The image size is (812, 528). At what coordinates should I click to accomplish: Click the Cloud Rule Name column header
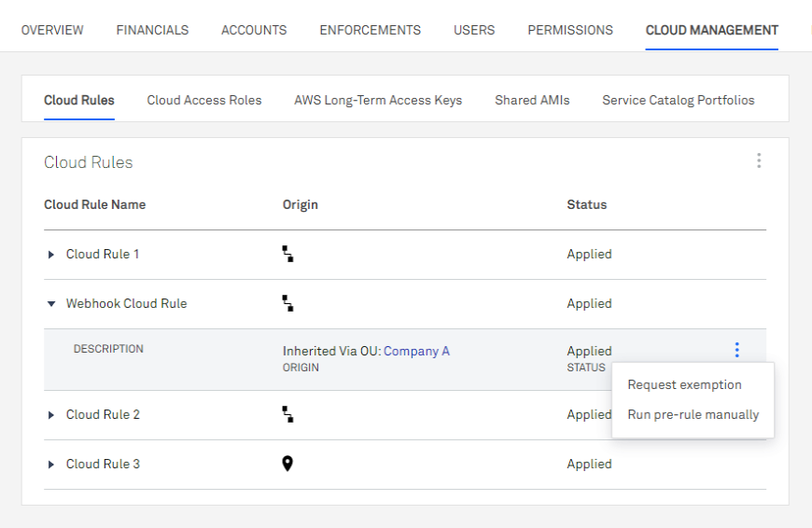point(95,204)
